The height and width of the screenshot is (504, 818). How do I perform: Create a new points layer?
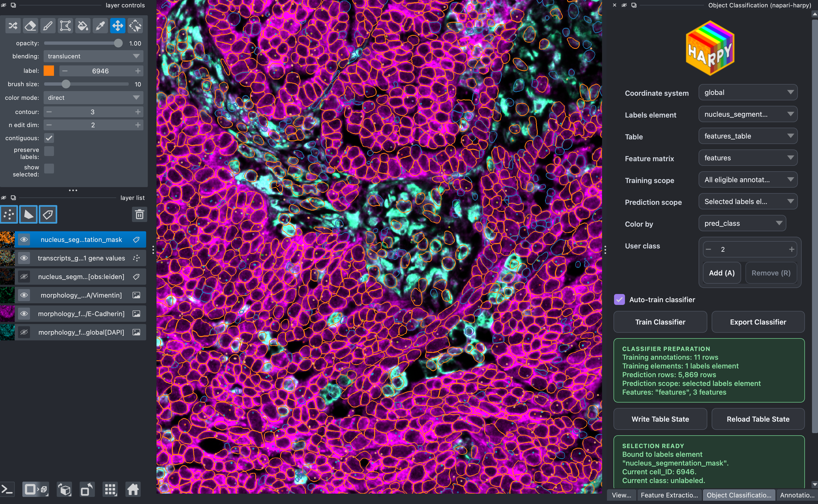[x=9, y=214]
